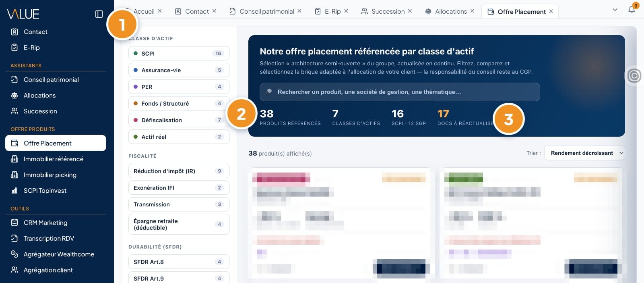This screenshot has height=283, width=644.
Task: Click the 38 produits référencés stat
Action: point(290,117)
